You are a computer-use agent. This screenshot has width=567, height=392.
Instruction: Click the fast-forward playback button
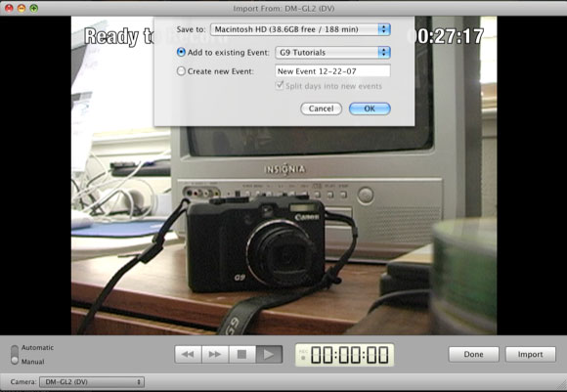click(215, 355)
